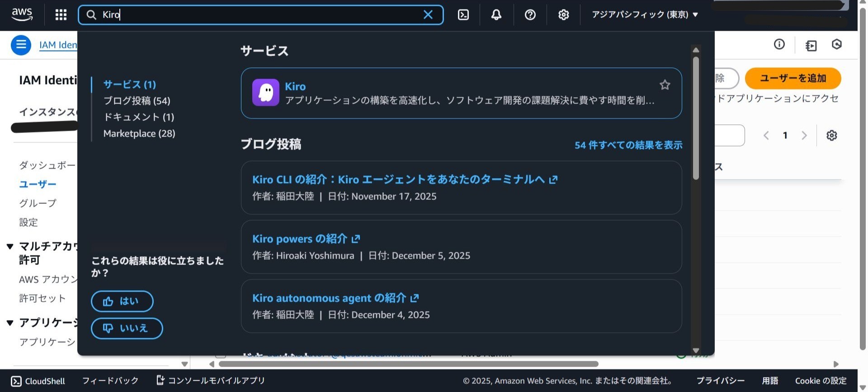868x392 pixels.
Task: Click the Kiro ghost logo icon
Action: point(265,92)
